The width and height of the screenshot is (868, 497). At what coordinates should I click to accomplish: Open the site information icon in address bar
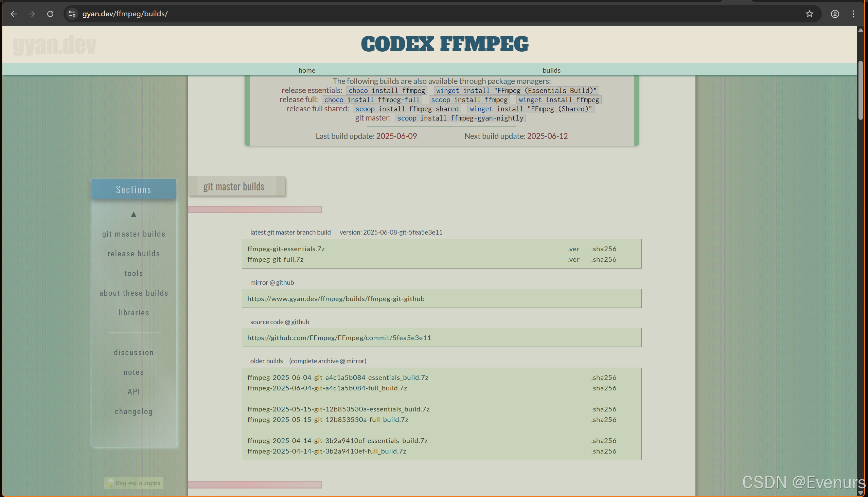[72, 14]
